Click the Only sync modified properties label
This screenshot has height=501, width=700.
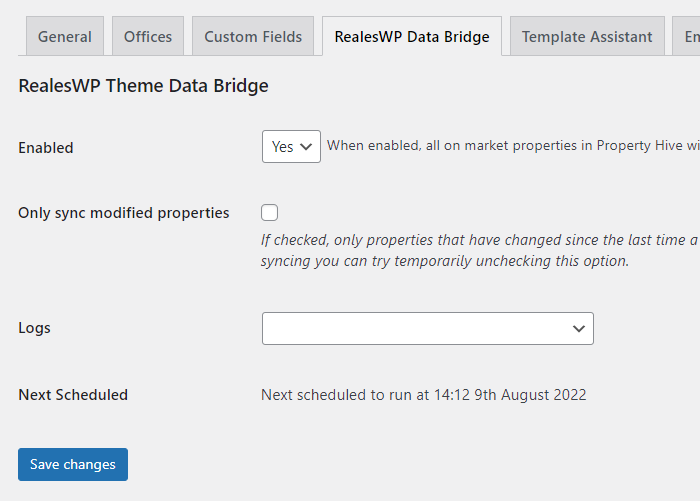pyautogui.click(x=124, y=213)
